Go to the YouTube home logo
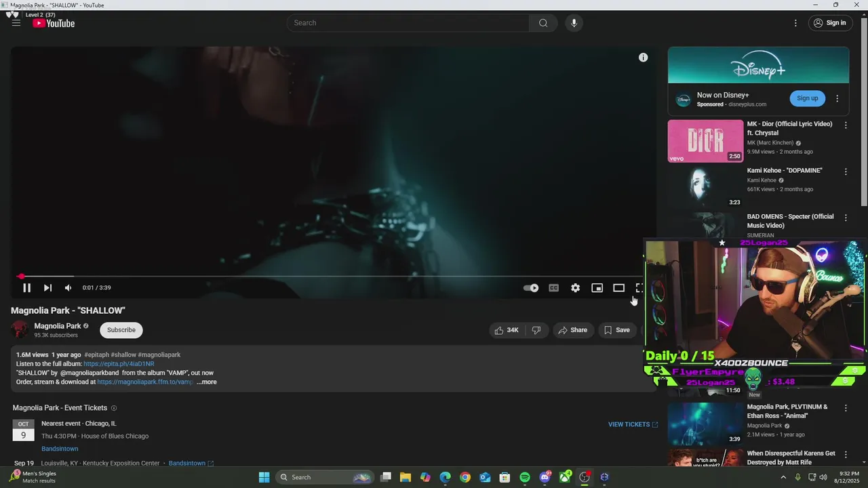This screenshot has width=868, height=488. [54, 23]
